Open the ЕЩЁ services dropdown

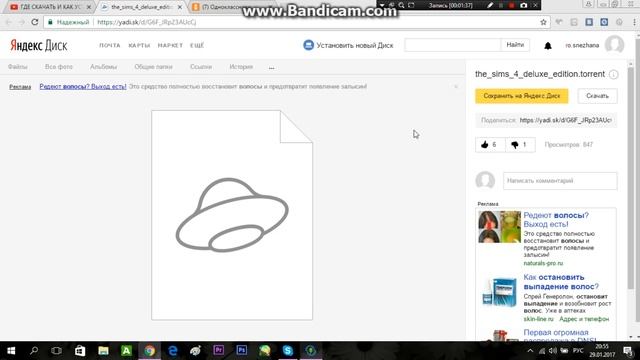(x=197, y=45)
